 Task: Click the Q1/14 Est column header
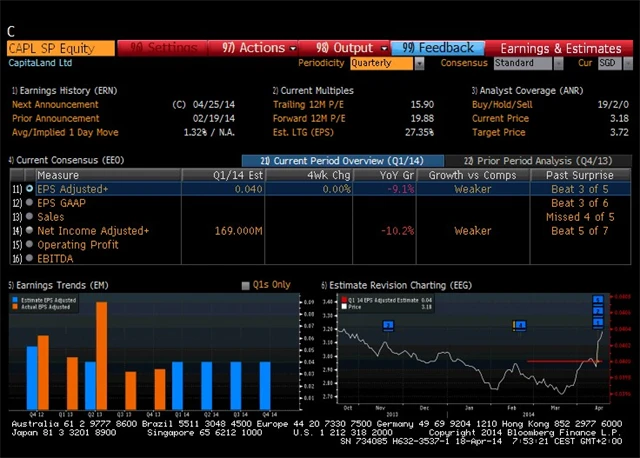[223, 175]
